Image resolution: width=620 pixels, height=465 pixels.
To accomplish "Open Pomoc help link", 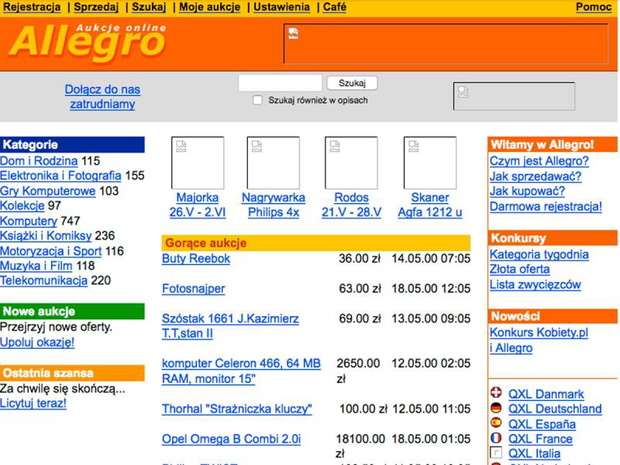I will tap(594, 7).
